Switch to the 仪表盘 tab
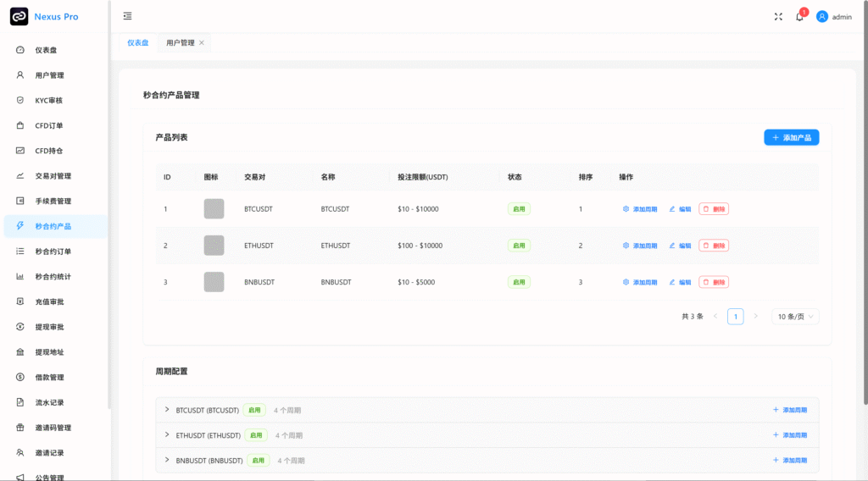 [x=138, y=42]
